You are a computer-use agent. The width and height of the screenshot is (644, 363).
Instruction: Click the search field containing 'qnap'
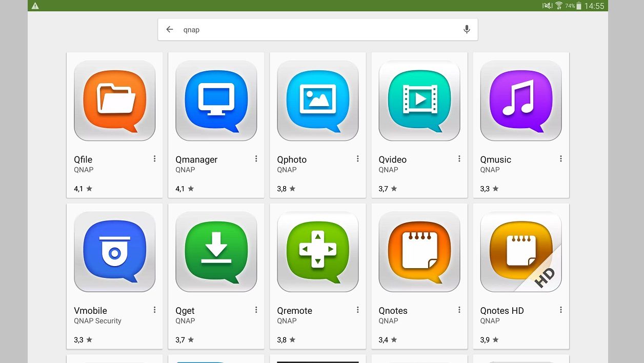click(318, 30)
